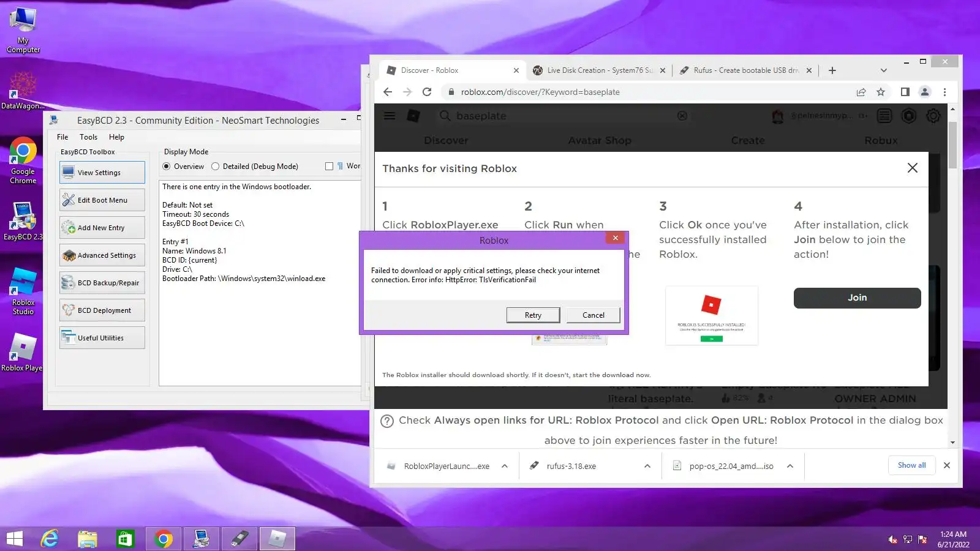This screenshot has height=551, width=980.
Task: Switch to the Live Disk Creation tab
Action: (x=598, y=70)
